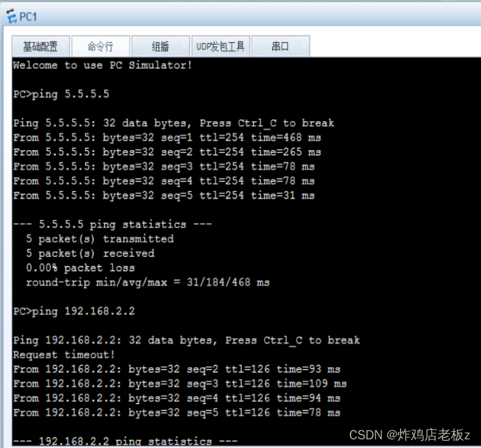This screenshot has width=481, height=448.
Task: Click the 'Request timeout!' line
Action: tap(64, 355)
